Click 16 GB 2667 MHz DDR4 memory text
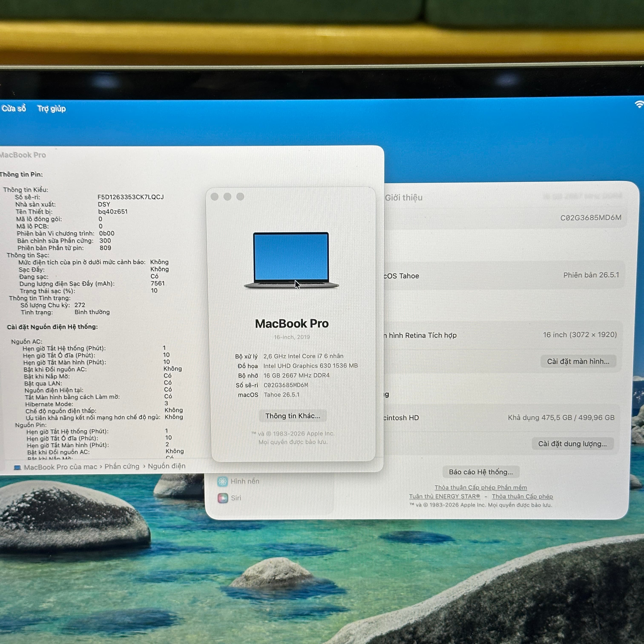The height and width of the screenshot is (644, 644). pos(296,375)
